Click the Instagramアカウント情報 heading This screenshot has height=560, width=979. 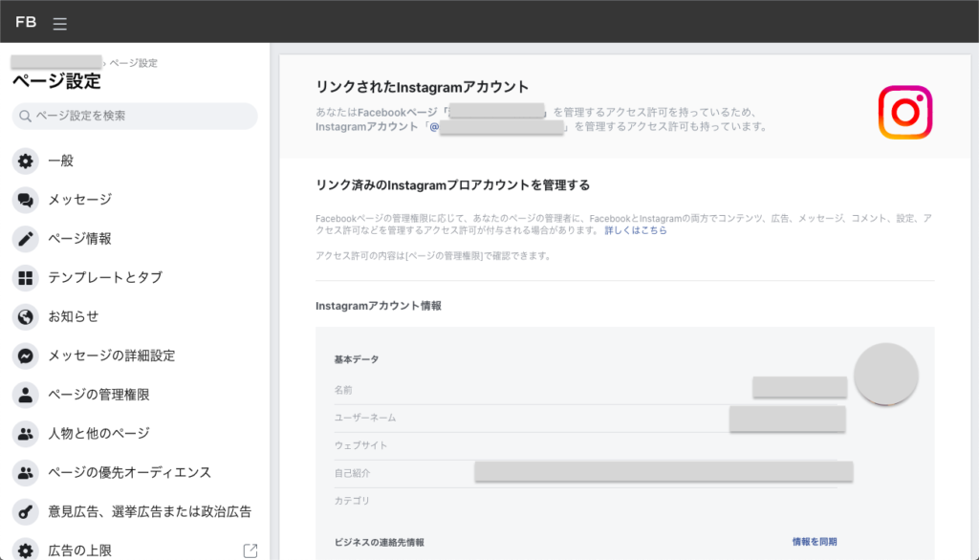point(379,306)
